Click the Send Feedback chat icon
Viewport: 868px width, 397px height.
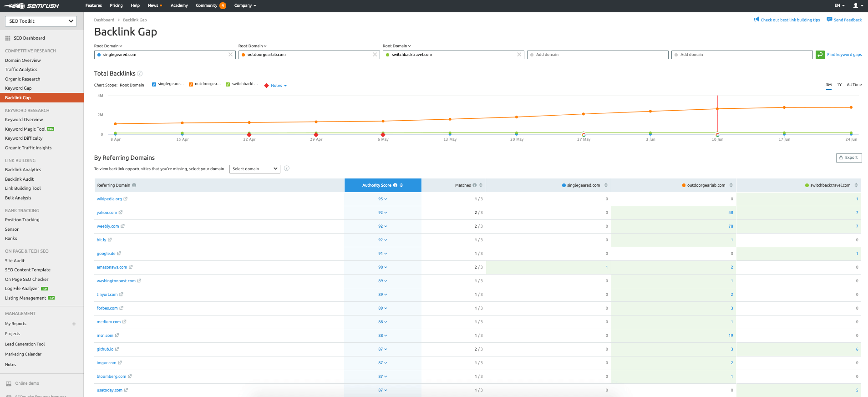click(829, 20)
